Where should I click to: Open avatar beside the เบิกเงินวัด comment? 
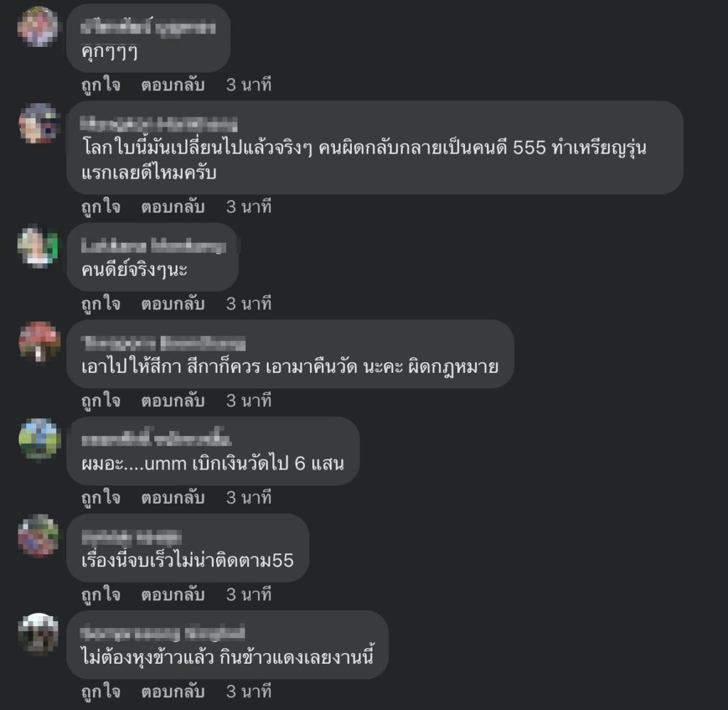40,439
